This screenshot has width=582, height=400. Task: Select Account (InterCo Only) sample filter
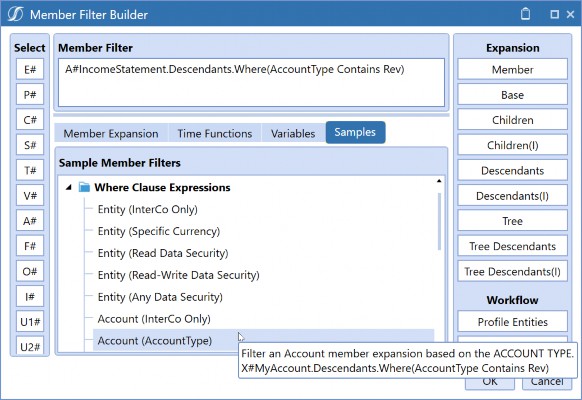click(x=154, y=319)
